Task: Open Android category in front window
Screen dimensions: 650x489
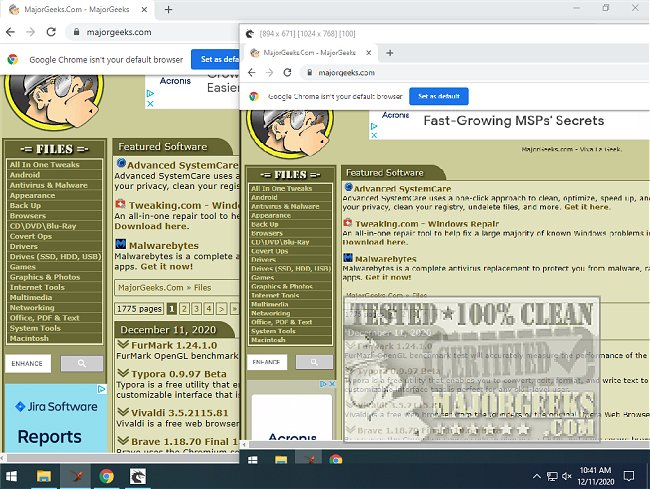Action: tap(290, 197)
